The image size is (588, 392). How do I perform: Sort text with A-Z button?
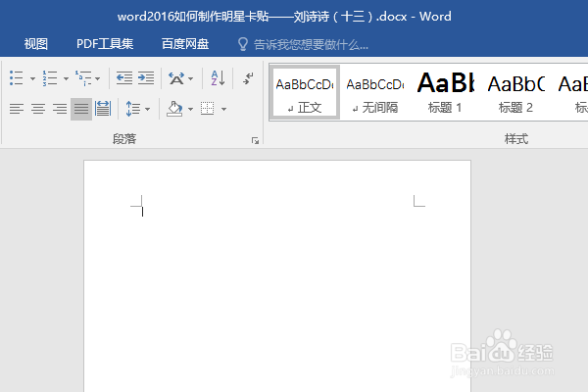click(218, 78)
